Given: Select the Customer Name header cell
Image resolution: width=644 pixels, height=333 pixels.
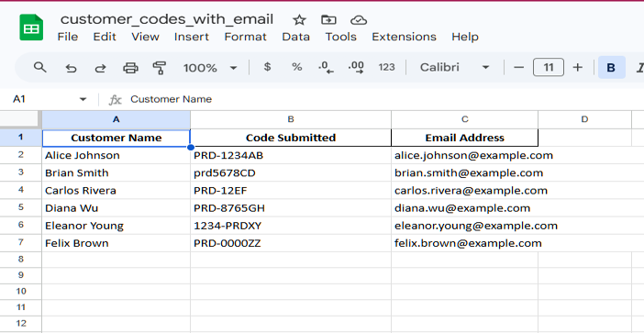Looking at the screenshot, I should (x=117, y=138).
